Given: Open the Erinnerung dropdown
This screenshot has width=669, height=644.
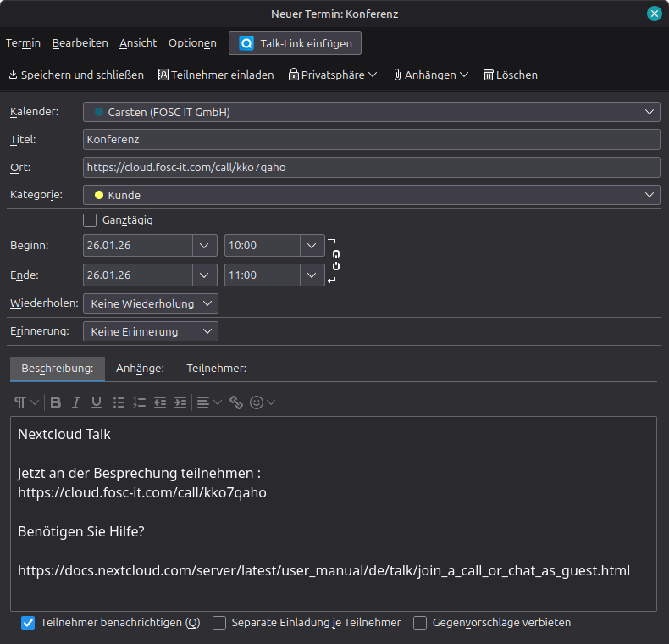Looking at the screenshot, I should (x=150, y=331).
